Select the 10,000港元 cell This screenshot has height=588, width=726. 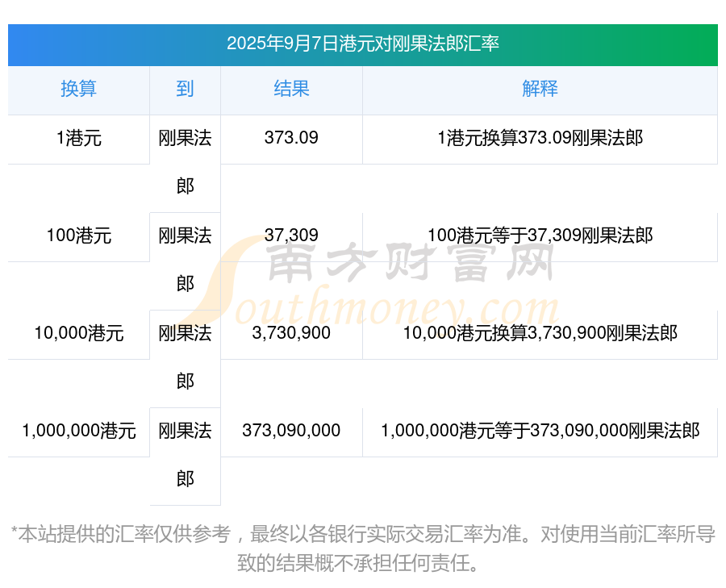click(x=79, y=333)
